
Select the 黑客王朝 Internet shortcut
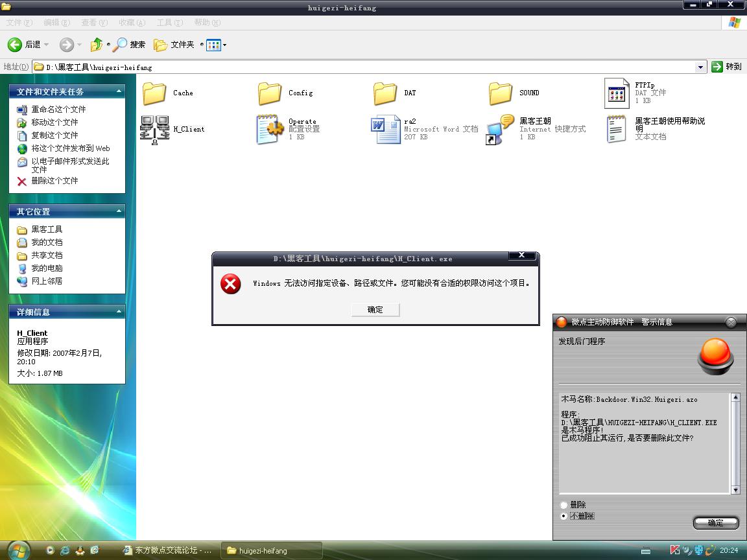(536, 129)
